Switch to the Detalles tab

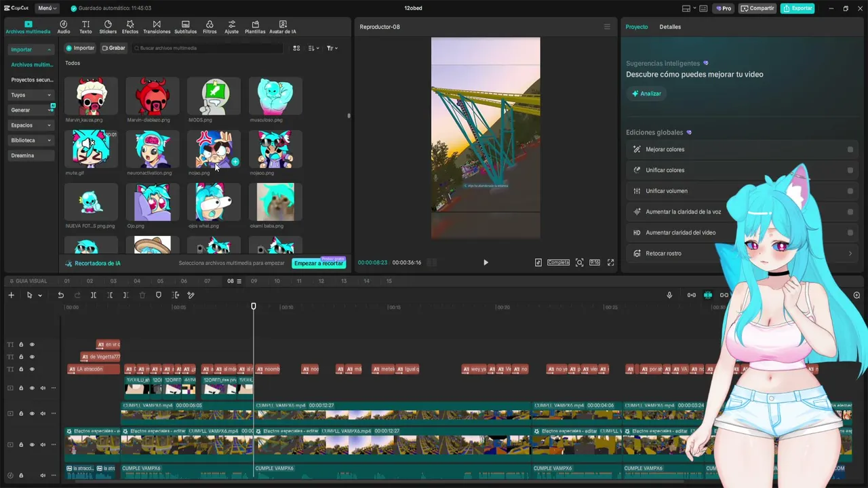pos(670,27)
